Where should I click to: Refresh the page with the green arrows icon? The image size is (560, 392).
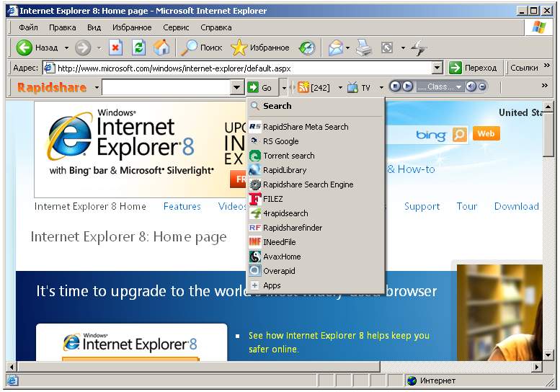[x=138, y=48]
